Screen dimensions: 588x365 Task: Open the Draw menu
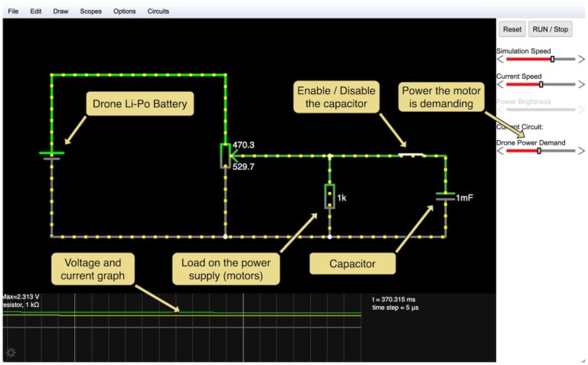click(60, 11)
